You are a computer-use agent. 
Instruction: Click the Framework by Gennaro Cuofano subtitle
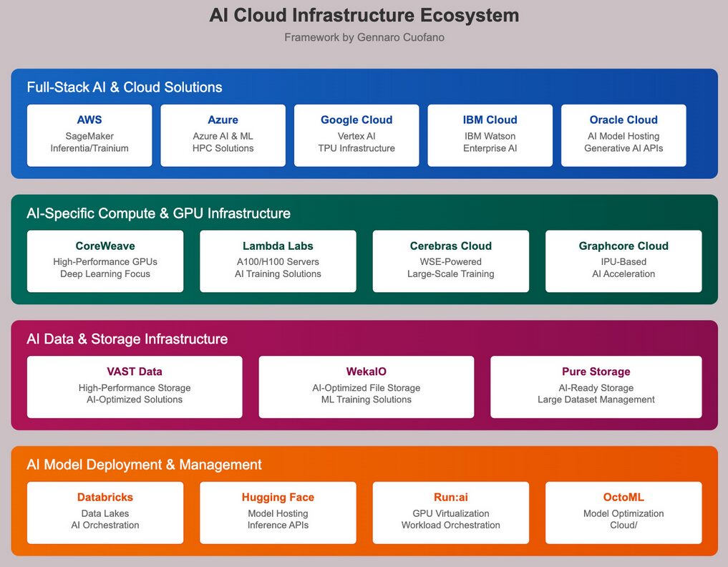(364, 37)
